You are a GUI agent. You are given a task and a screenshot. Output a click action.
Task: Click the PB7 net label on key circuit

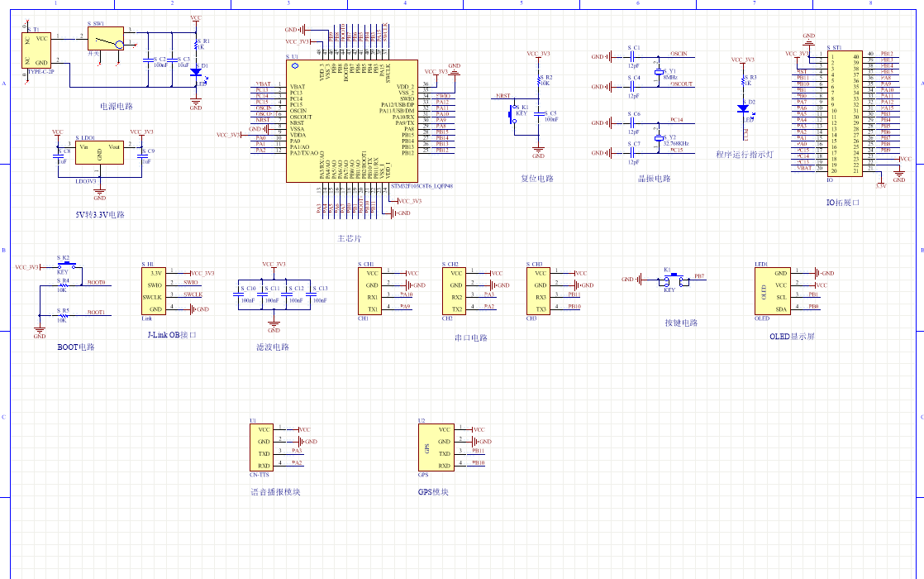click(x=699, y=275)
